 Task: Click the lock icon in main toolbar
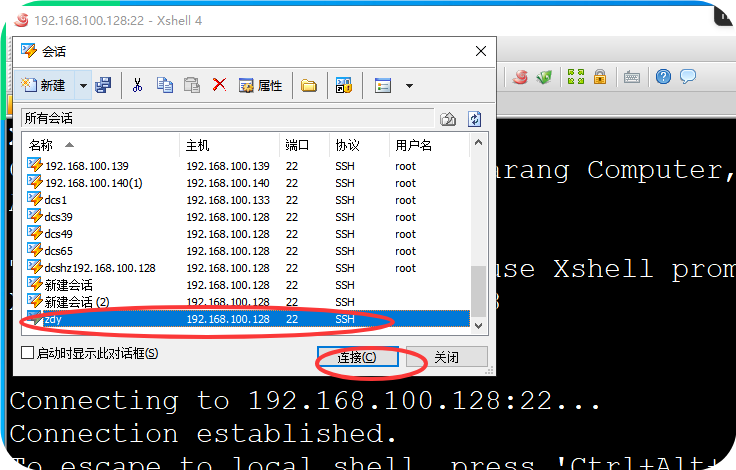[x=600, y=77]
